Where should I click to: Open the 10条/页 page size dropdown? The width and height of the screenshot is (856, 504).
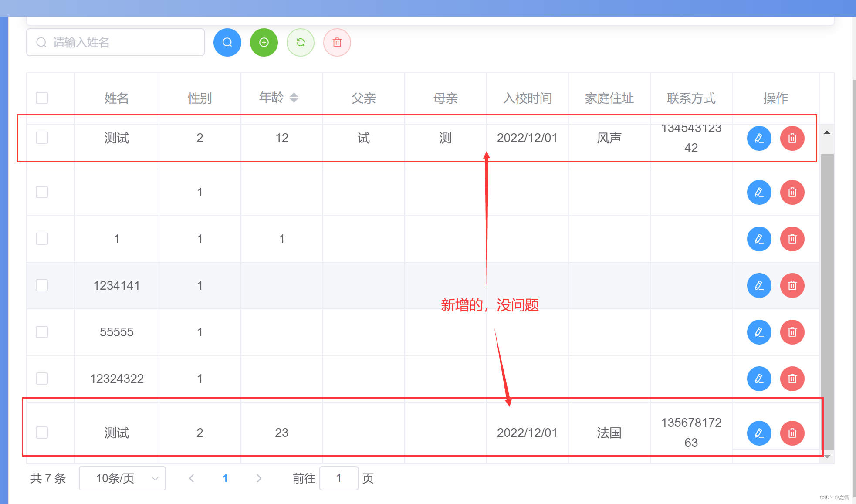pos(122,478)
